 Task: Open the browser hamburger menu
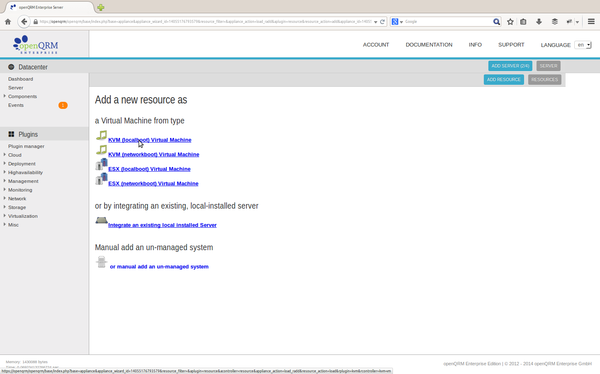pyautogui.click(x=591, y=22)
